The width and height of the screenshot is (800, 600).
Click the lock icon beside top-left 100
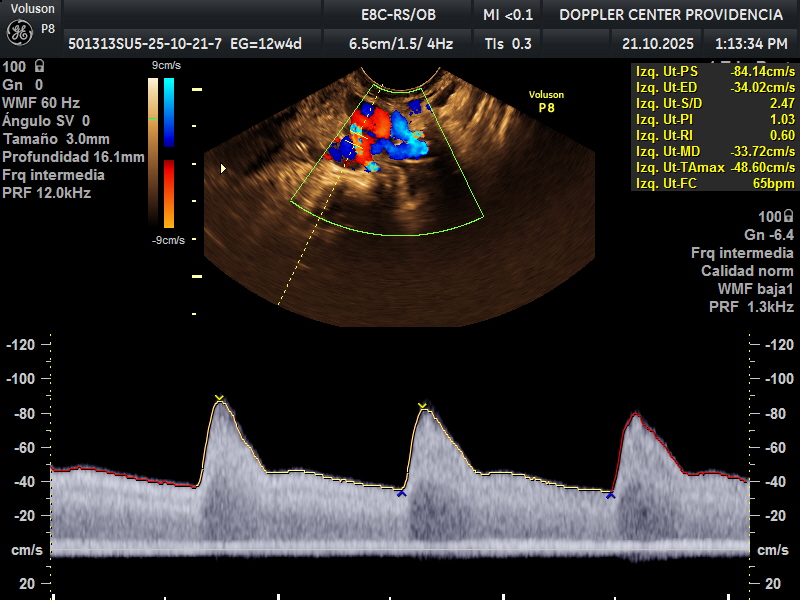37,67
